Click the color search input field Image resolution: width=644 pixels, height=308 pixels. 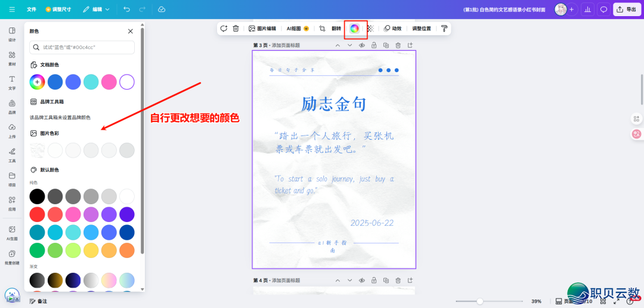point(82,47)
